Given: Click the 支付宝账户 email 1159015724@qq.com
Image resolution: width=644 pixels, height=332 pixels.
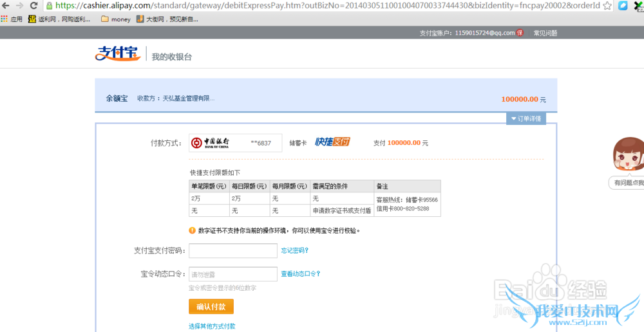Looking at the screenshot, I should pos(485,33).
